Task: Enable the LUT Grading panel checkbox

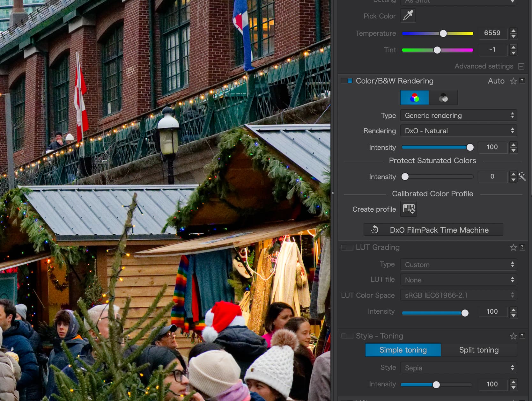Action: [347, 247]
